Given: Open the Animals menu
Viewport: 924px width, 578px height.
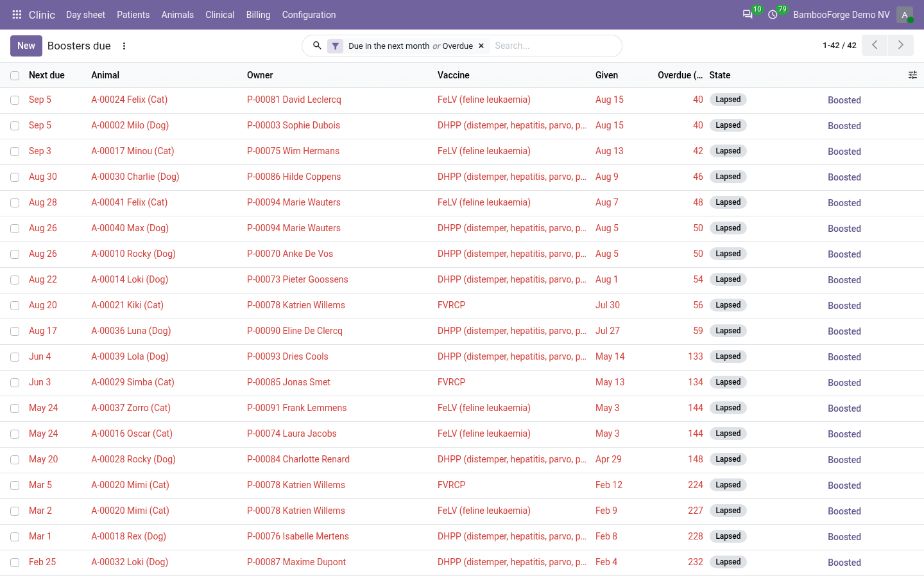Looking at the screenshot, I should tap(178, 15).
